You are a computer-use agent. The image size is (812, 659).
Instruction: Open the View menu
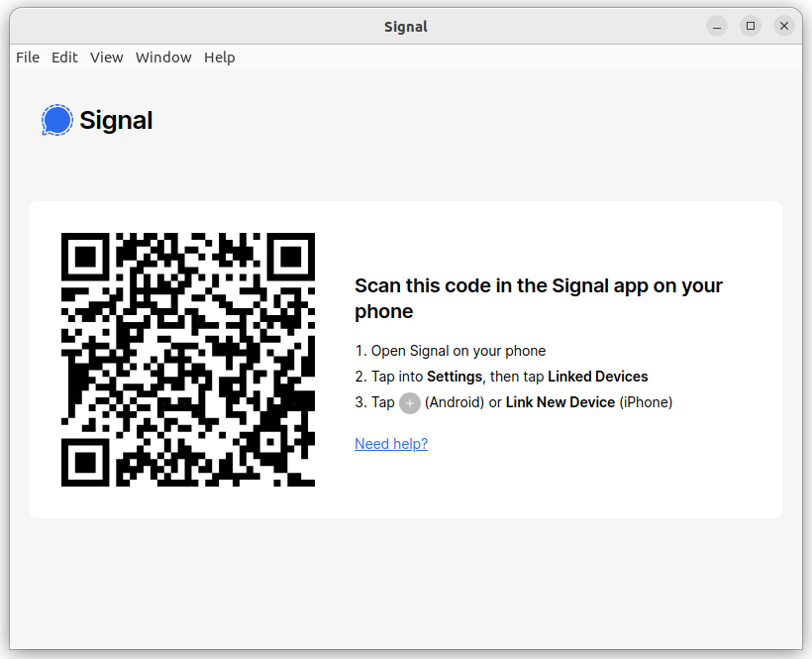click(x=107, y=57)
